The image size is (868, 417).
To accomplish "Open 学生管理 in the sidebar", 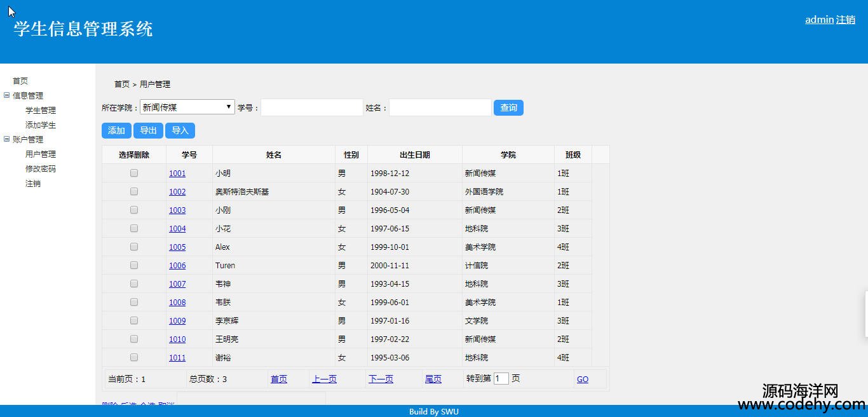I will 41,111.
